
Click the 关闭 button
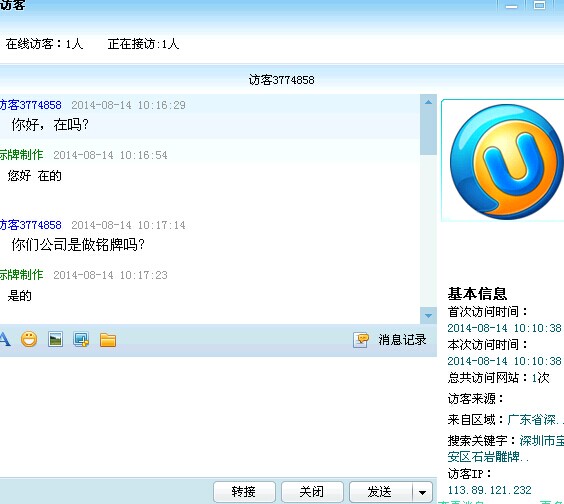tap(312, 491)
